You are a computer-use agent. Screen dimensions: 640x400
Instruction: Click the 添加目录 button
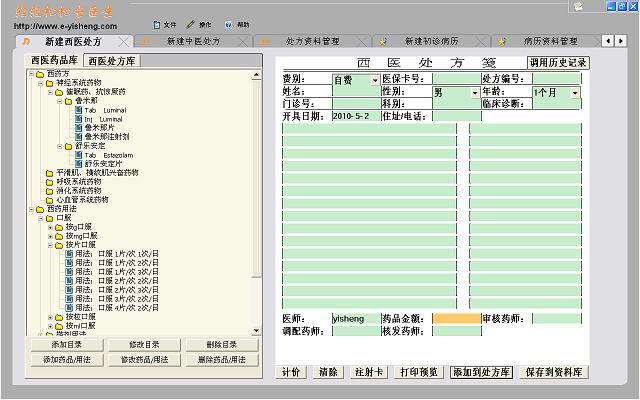point(65,345)
